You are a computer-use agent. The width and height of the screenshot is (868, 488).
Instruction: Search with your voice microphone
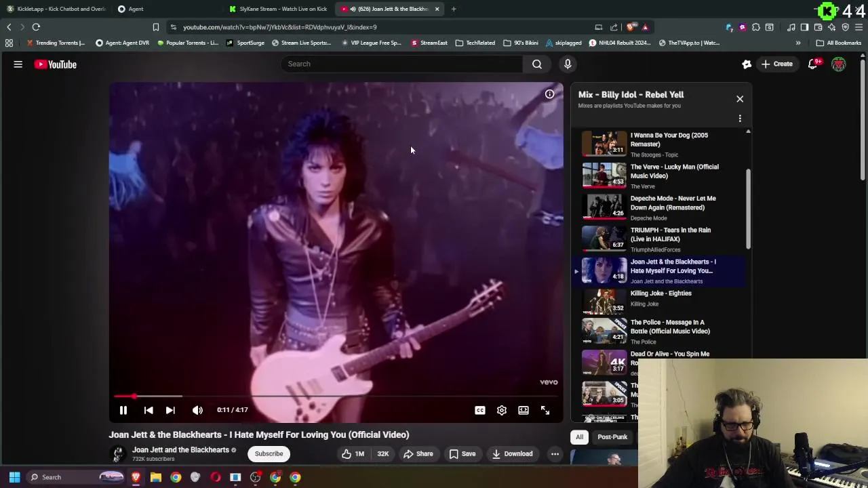(x=568, y=64)
